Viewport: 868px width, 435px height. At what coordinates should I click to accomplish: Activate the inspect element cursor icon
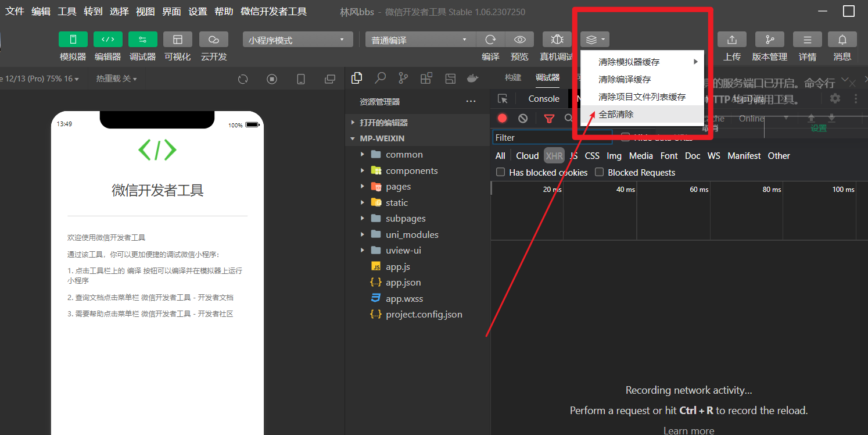pos(503,99)
